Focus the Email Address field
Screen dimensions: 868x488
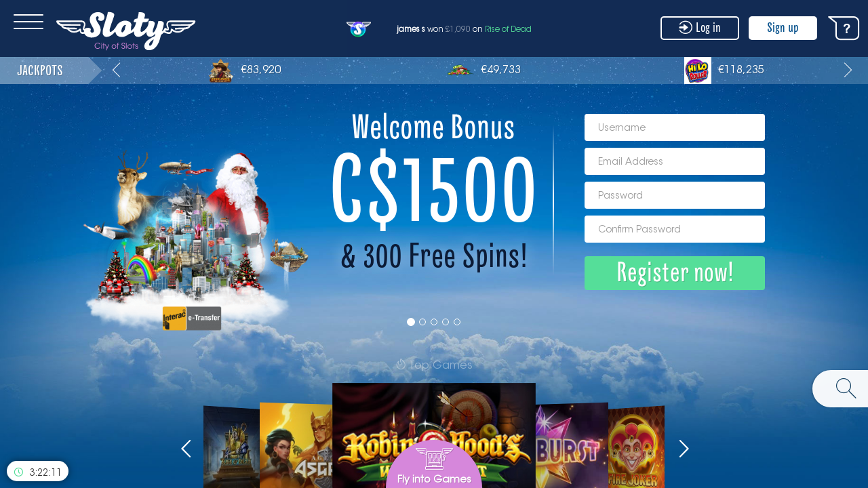click(x=675, y=161)
